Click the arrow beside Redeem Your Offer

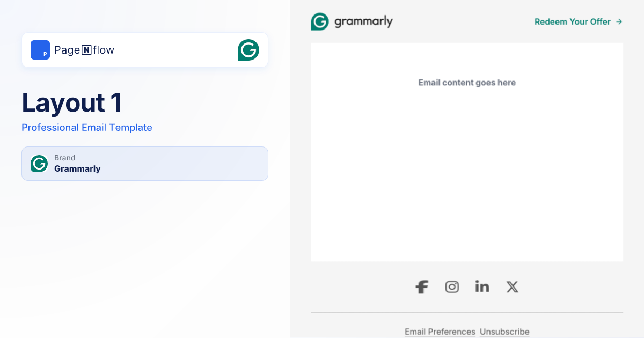click(x=619, y=22)
